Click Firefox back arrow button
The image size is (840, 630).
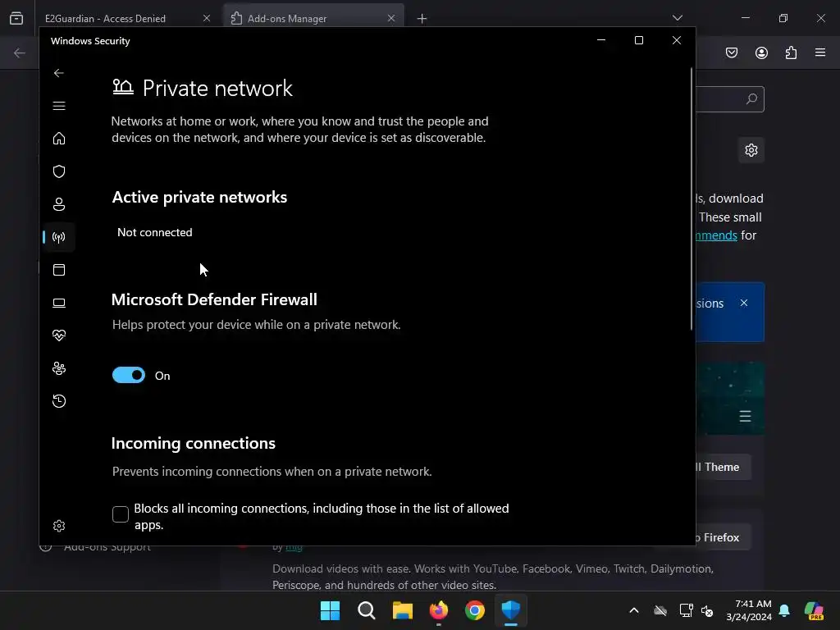[x=20, y=52]
